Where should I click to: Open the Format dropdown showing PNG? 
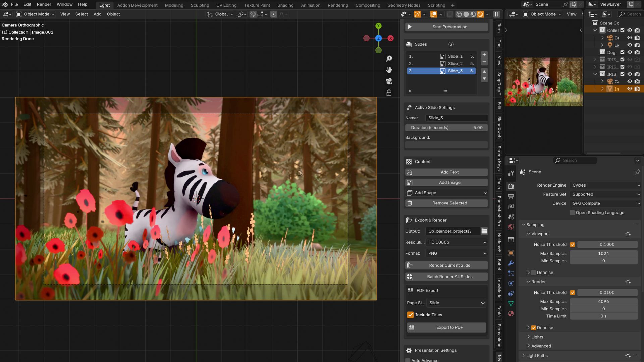[x=457, y=253]
